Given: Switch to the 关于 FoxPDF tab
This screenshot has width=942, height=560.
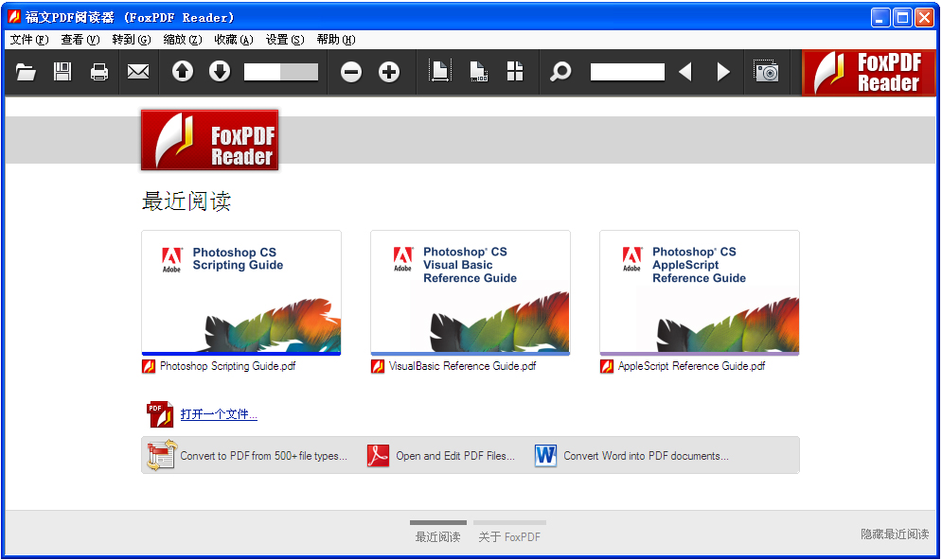Looking at the screenshot, I should (509, 533).
